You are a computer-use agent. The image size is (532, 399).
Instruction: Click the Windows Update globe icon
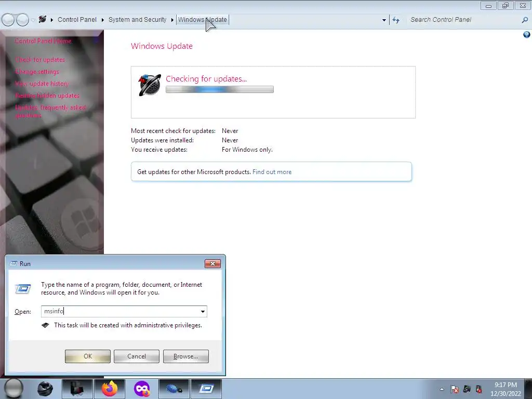pos(149,85)
